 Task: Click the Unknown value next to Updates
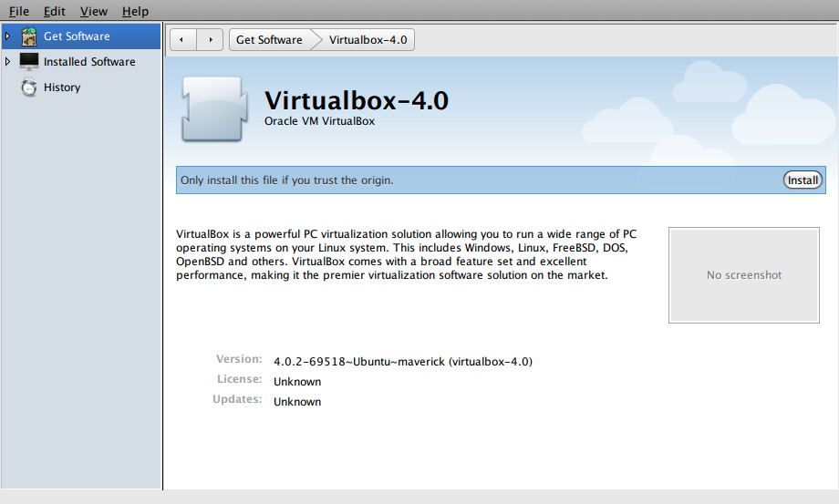(x=297, y=402)
